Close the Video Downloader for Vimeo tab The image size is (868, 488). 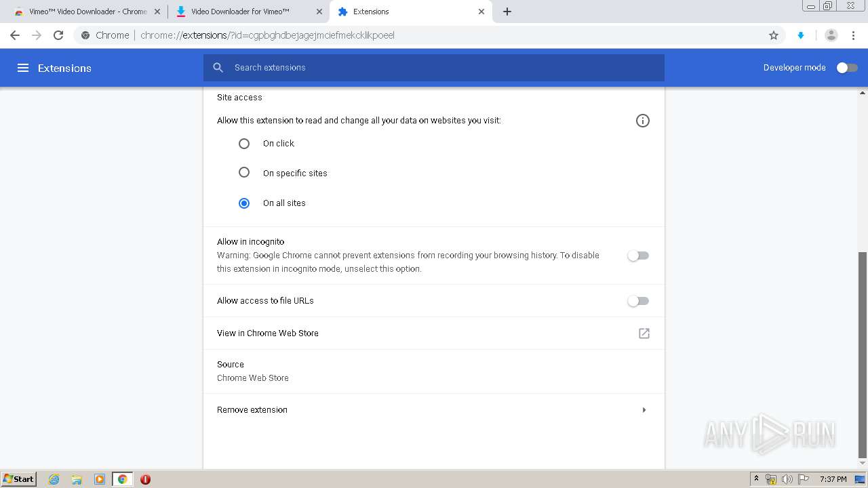(319, 12)
